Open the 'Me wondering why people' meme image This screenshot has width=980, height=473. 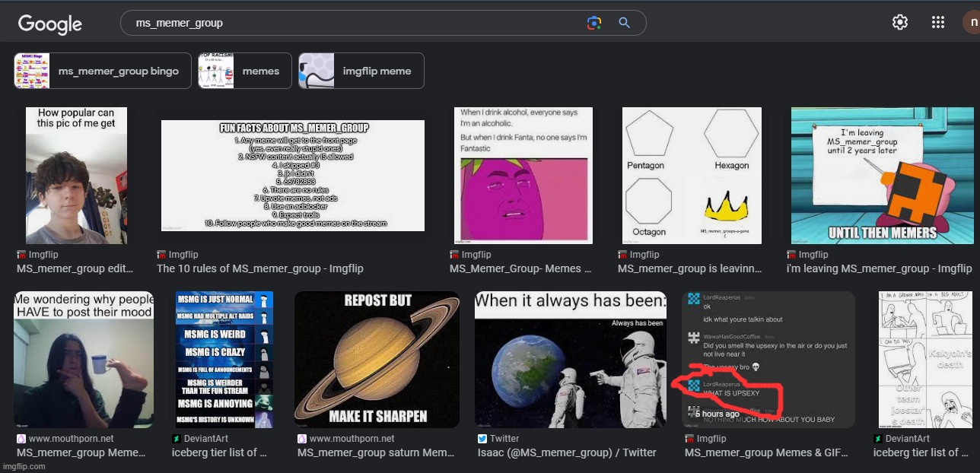[x=84, y=360]
